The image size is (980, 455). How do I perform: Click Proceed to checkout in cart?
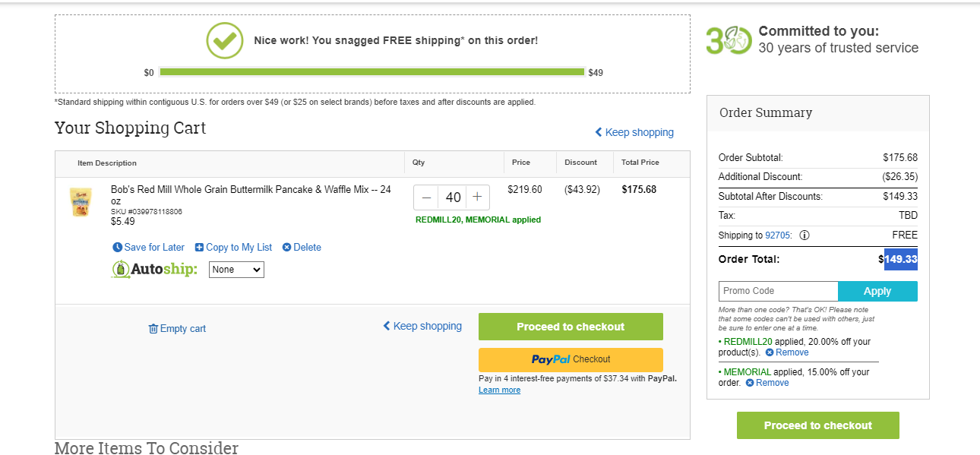(571, 327)
